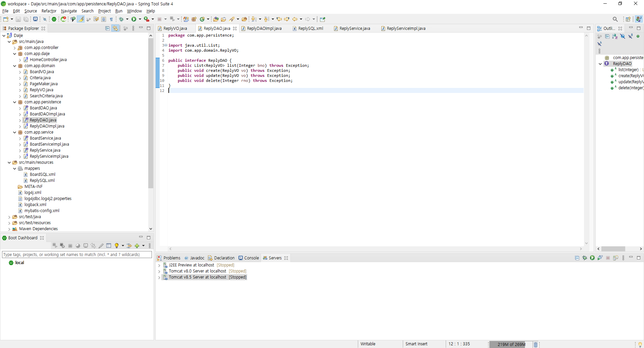Switch to the Console tab

249,258
